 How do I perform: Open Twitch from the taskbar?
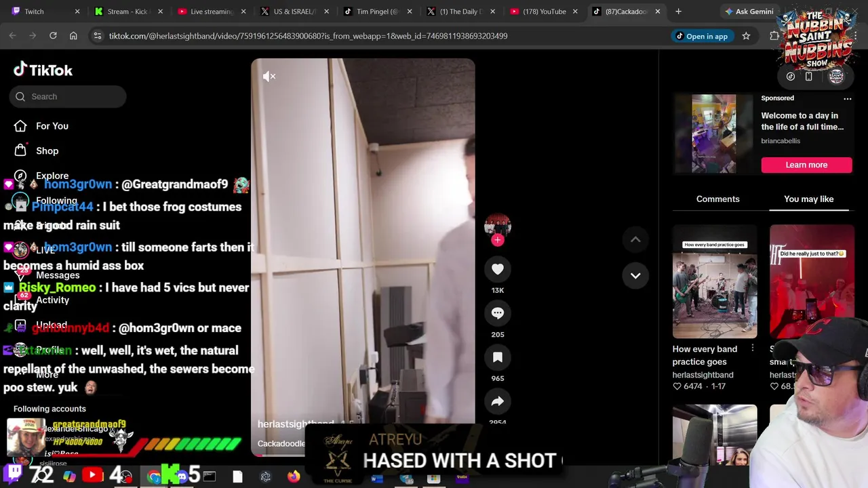coord(14,474)
